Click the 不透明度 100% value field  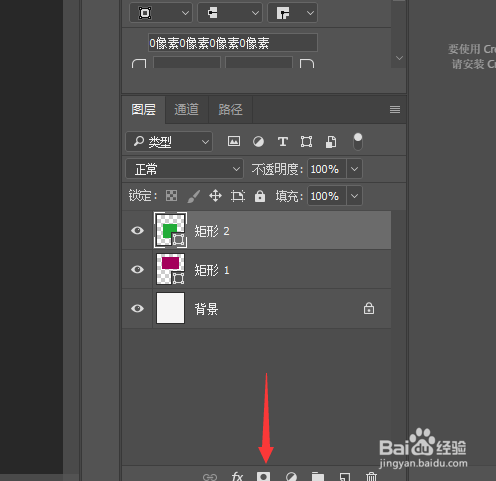click(327, 169)
